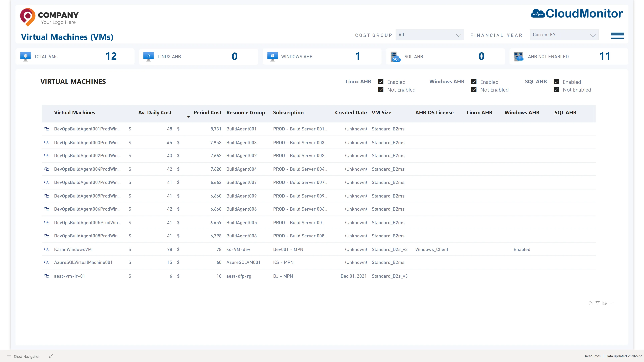
Task: Sort by VM Size column header
Action: coord(381,113)
